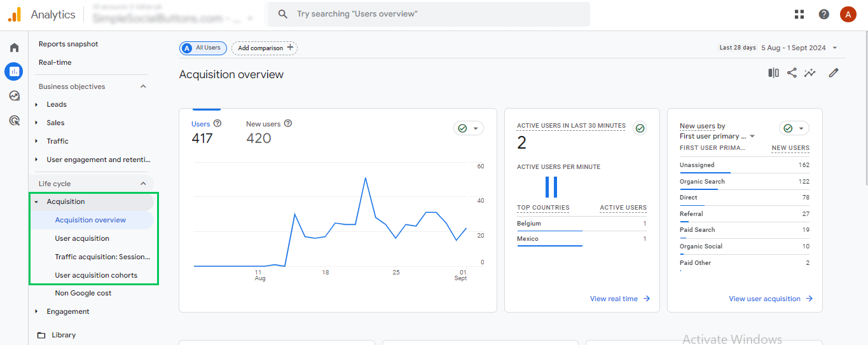This screenshot has width=868, height=345.
Task: Open the First user primary dimension dropdown
Action: pyautogui.click(x=717, y=136)
